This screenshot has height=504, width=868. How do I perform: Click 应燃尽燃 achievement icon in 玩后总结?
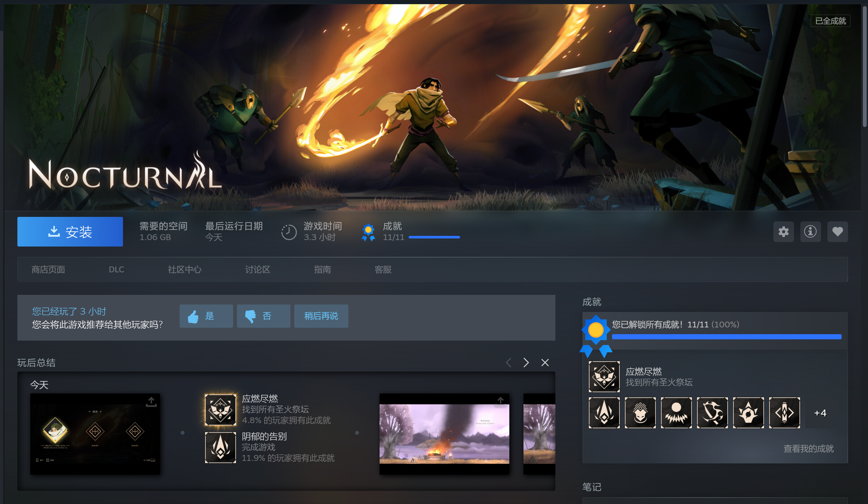click(x=221, y=410)
